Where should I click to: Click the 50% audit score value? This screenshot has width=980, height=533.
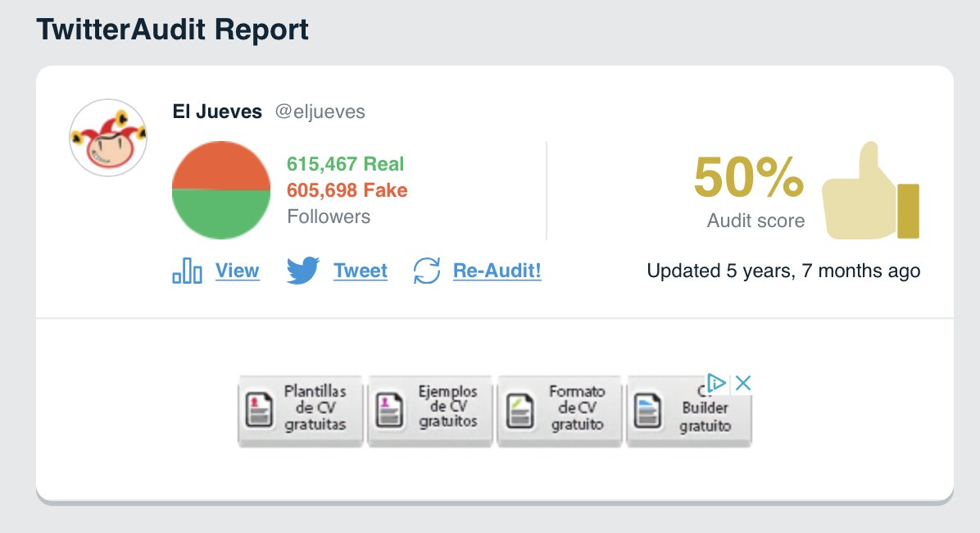[749, 178]
